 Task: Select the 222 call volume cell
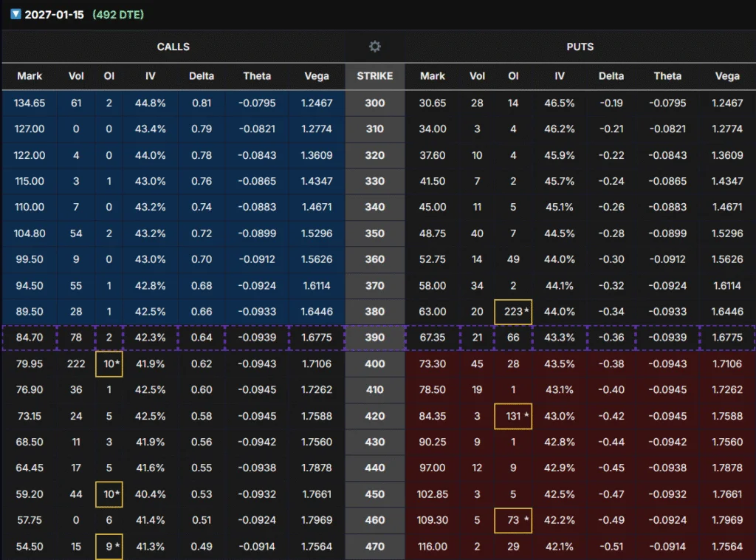[75, 364]
